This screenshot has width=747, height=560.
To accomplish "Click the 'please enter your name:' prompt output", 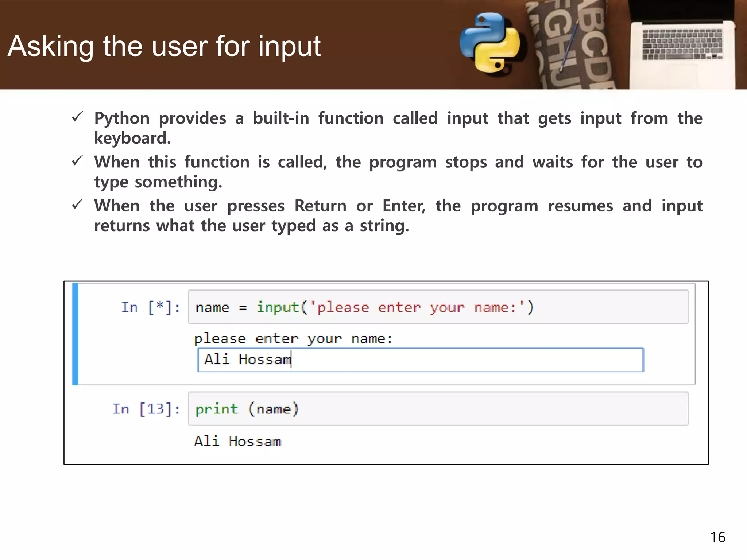I will (x=293, y=339).
